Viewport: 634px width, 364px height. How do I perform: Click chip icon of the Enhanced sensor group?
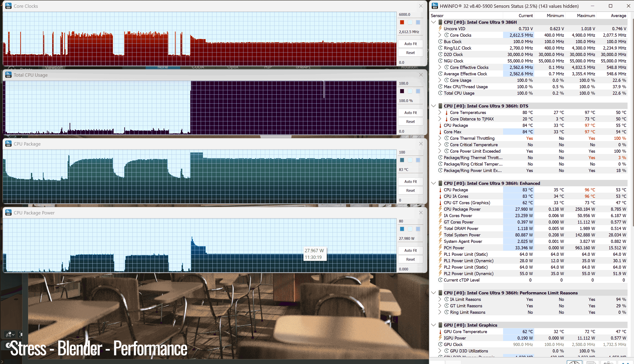point(440,183)
